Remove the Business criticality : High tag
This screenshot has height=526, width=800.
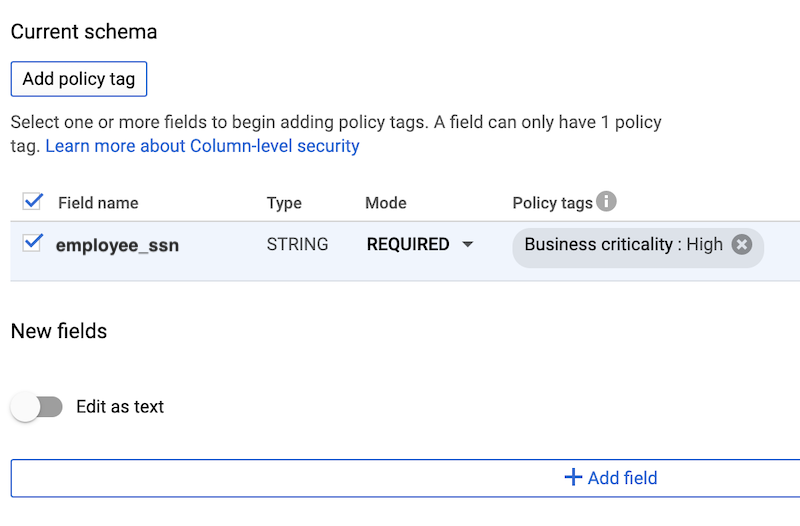[x=741, y=244]
